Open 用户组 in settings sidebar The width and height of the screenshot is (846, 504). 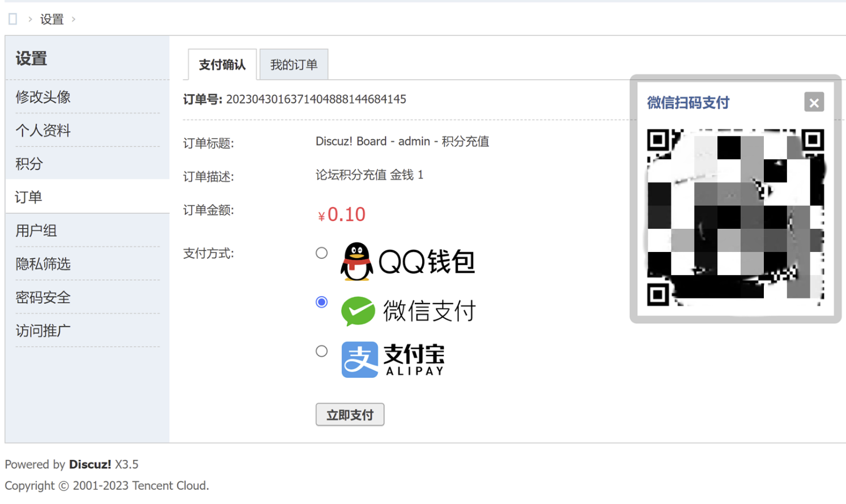click(36, 230)
